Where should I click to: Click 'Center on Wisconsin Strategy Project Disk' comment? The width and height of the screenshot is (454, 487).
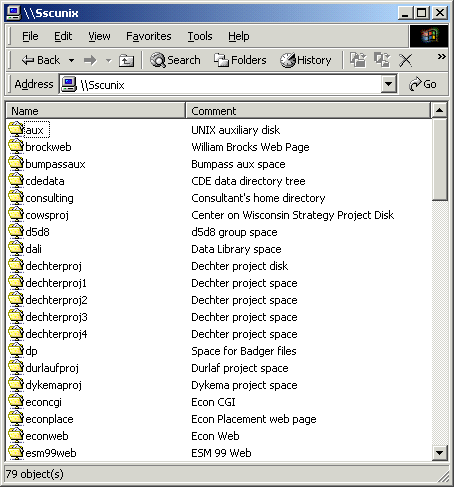coord(292,215)
